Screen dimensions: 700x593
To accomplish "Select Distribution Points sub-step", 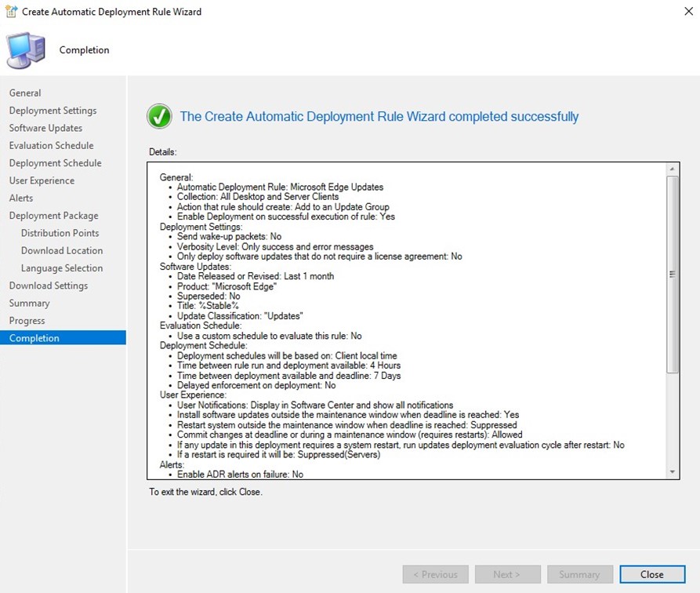I will [x=60, y=233].
